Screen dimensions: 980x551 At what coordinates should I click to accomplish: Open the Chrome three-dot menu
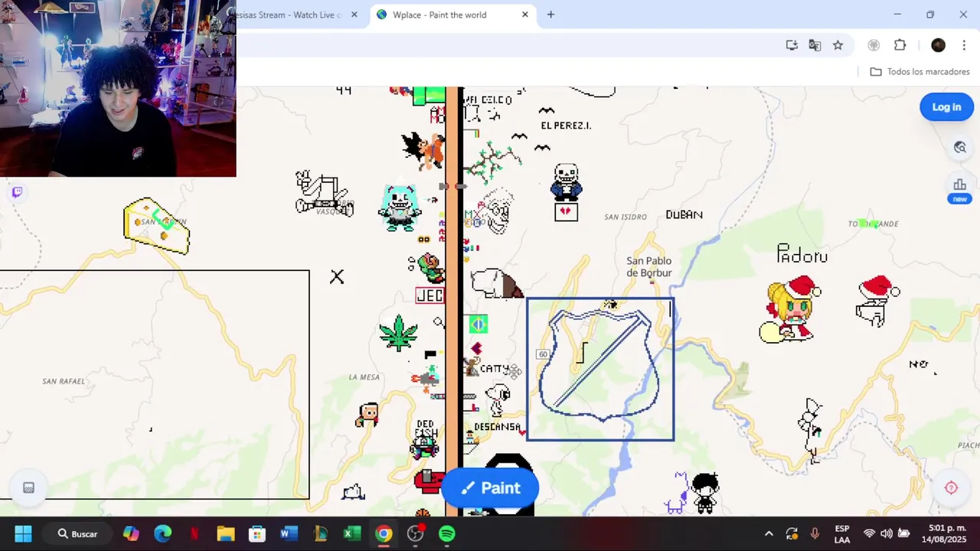click(x=964, y=45)
